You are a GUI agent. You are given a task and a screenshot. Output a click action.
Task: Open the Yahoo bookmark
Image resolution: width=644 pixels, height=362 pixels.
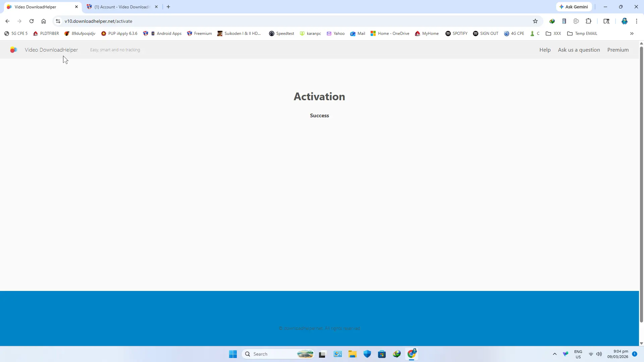tap(335, 34)
